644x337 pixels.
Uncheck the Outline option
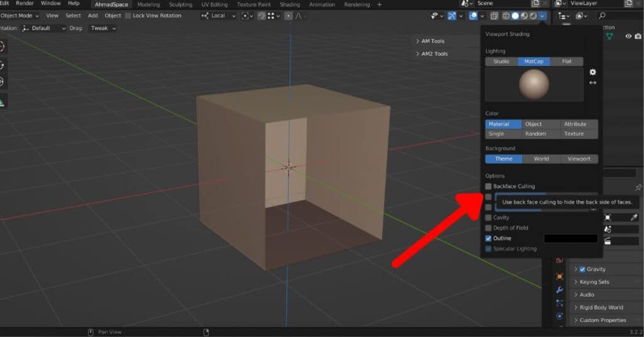489,238
